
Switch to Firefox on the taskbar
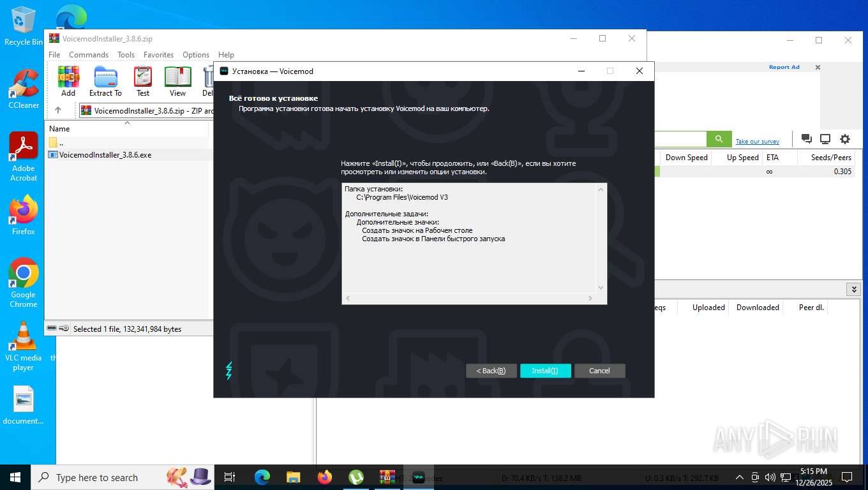point(325,477)
